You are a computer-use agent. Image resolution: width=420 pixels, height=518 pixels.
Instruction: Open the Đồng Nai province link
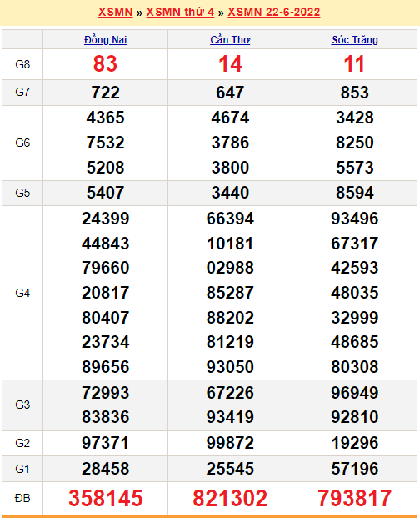(105, 40)
